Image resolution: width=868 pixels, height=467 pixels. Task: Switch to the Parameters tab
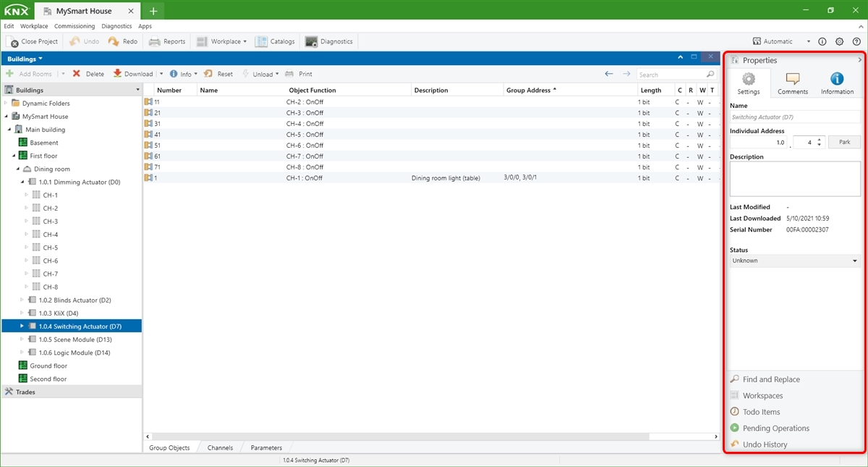(266, 447)
